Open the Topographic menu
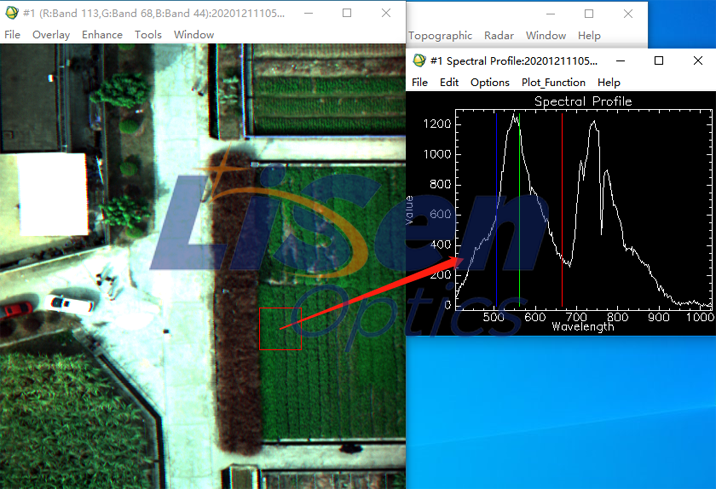716x489 pixels. point(440,36)
